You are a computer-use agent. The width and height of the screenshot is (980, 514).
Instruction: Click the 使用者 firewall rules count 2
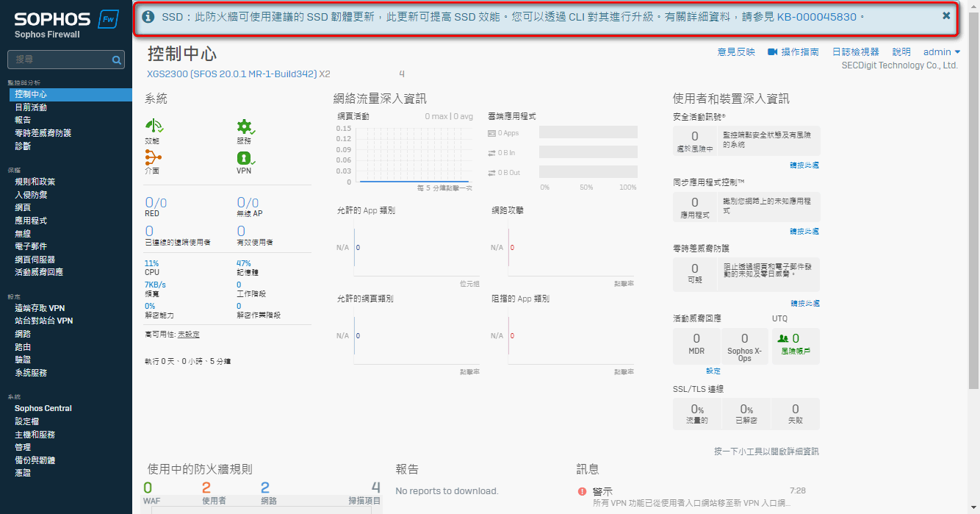(206, 488)
